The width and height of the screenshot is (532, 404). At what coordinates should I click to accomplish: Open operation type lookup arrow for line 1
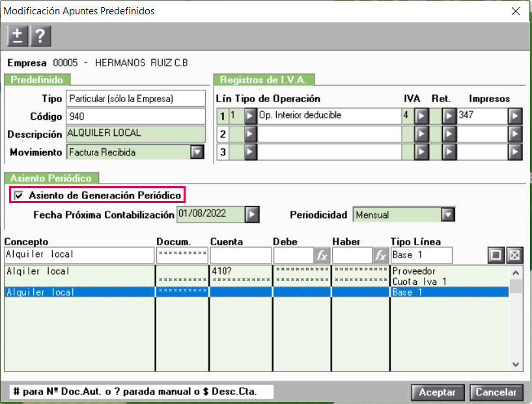pyautogui.click(x=251, y=116)
